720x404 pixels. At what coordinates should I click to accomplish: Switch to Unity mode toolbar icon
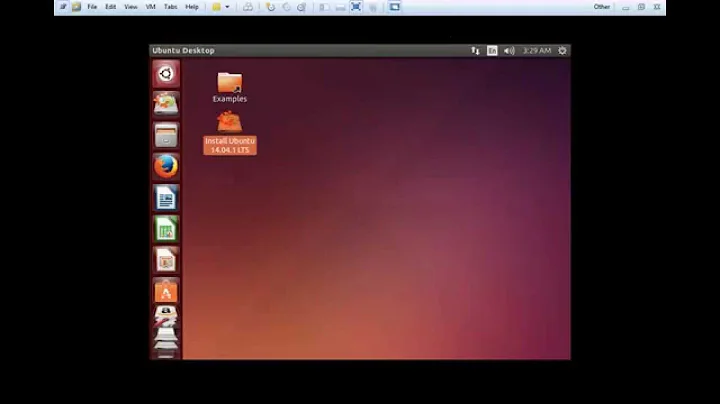(x=372, y=7)
